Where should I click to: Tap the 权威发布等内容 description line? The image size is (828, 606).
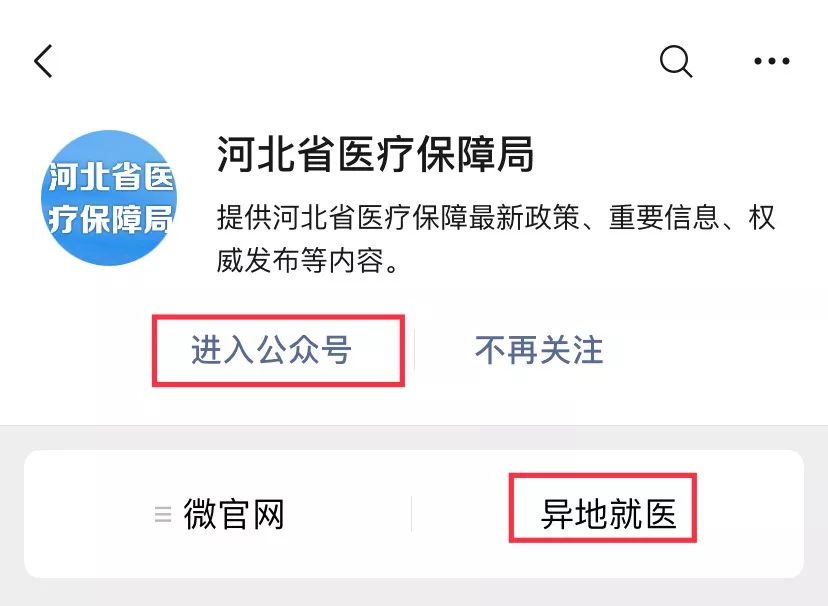point(307,260)
